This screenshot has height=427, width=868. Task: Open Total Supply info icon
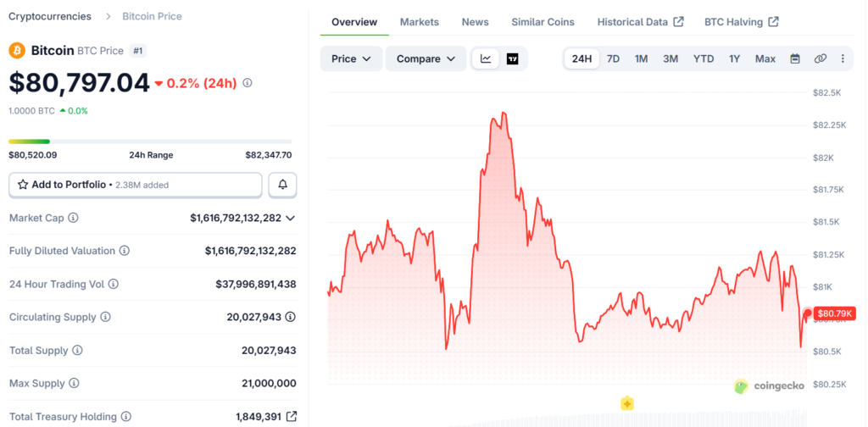click(77, 350)
